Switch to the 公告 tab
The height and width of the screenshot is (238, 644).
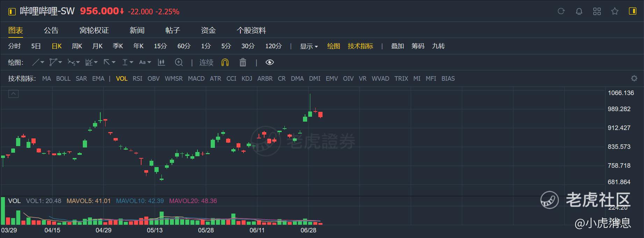[51, 30]
